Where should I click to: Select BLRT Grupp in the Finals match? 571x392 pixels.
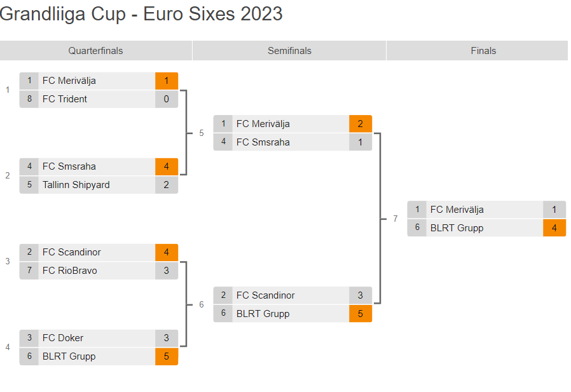pos(457,228)
